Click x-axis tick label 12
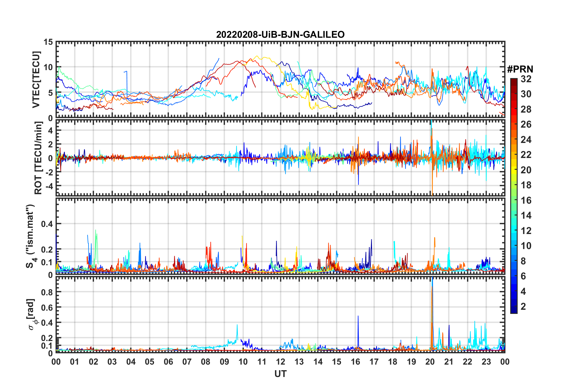Viewport: 561px width, 392px height. (x=280, y=362)
